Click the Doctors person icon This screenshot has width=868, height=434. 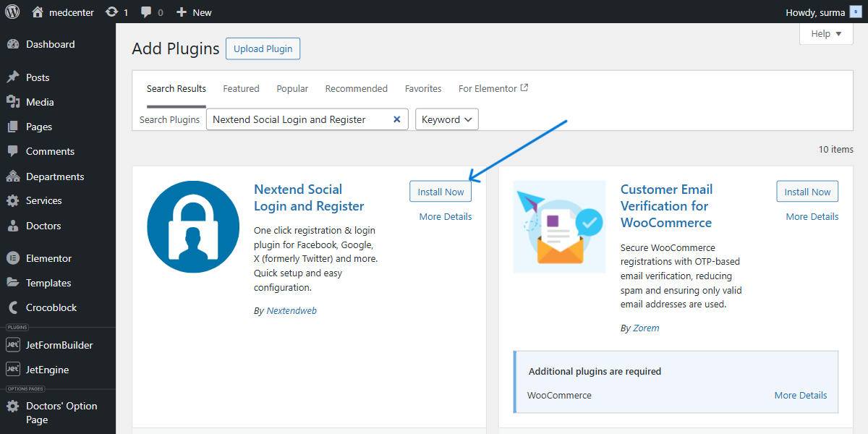[12, 226]
